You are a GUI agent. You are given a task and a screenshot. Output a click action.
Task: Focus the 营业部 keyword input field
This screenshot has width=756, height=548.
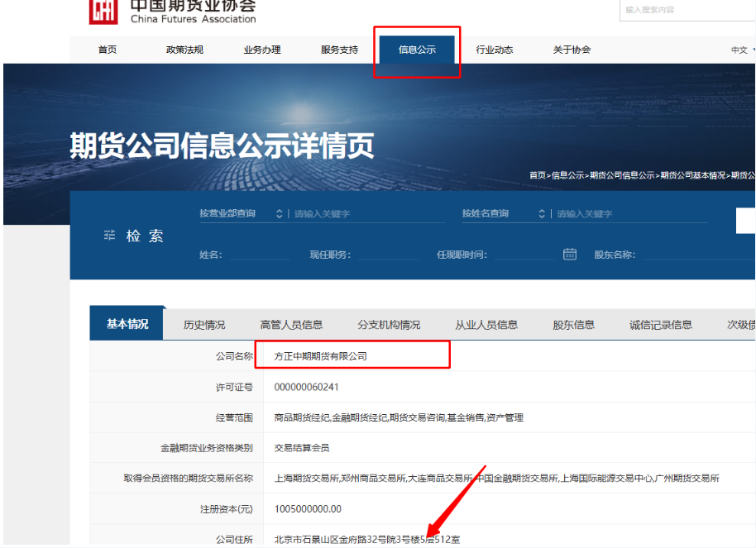point(368,213)
